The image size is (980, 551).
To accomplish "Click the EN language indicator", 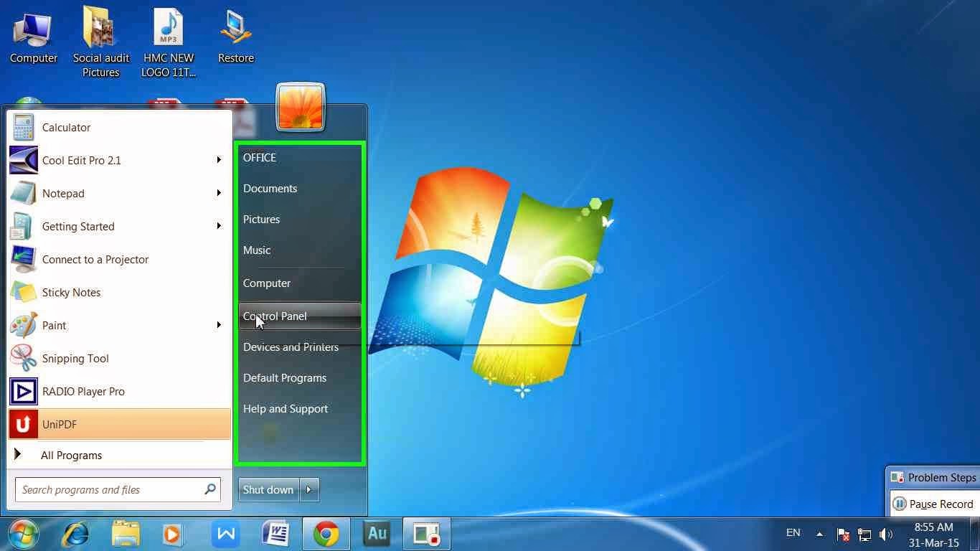I will coord(793,533).
